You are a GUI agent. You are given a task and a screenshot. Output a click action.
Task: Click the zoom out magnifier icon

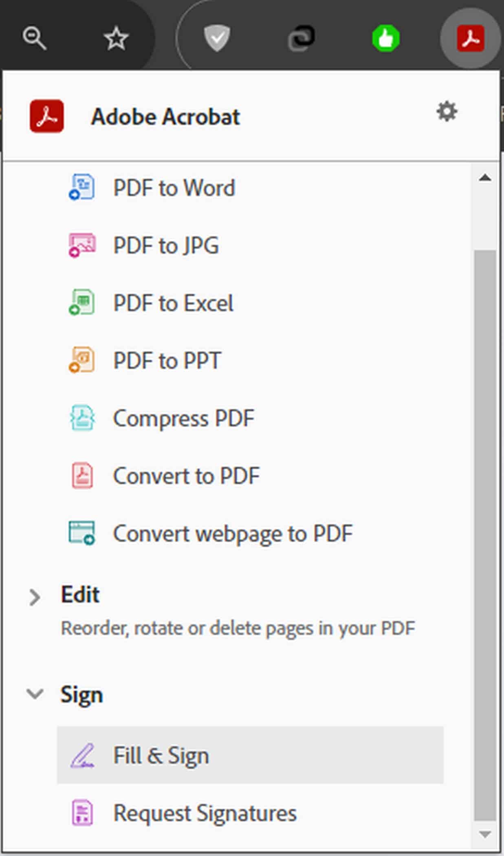34,38
